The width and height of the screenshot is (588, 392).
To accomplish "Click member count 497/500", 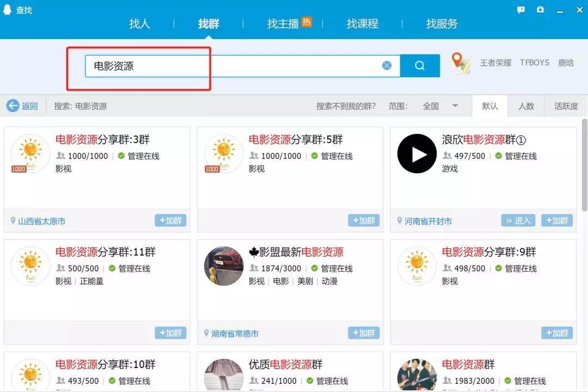I will click(x=469, y=156).
